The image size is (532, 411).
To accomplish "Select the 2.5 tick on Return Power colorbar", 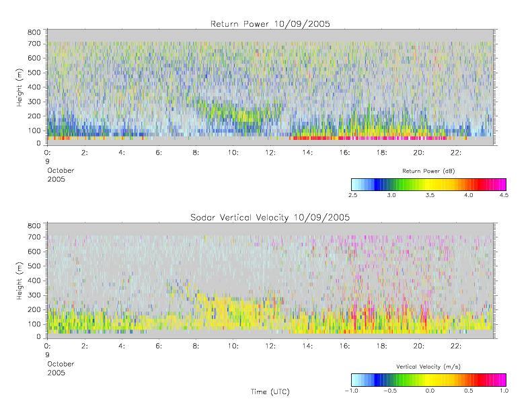I will [x=352, y=195].
